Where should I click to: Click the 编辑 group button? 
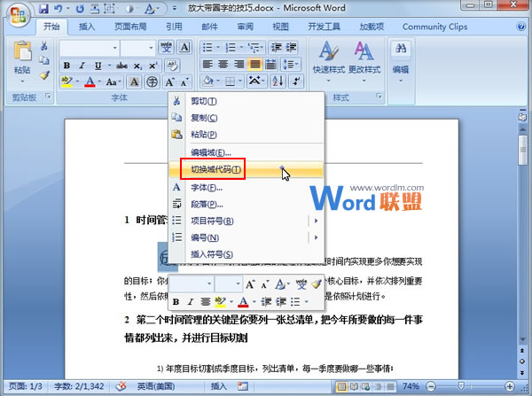point(401,62)
